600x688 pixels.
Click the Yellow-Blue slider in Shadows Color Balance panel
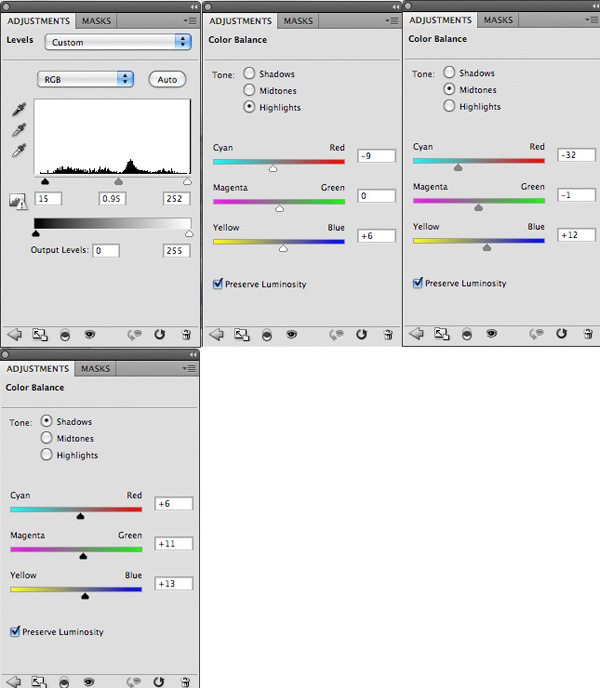pos(76,590)
